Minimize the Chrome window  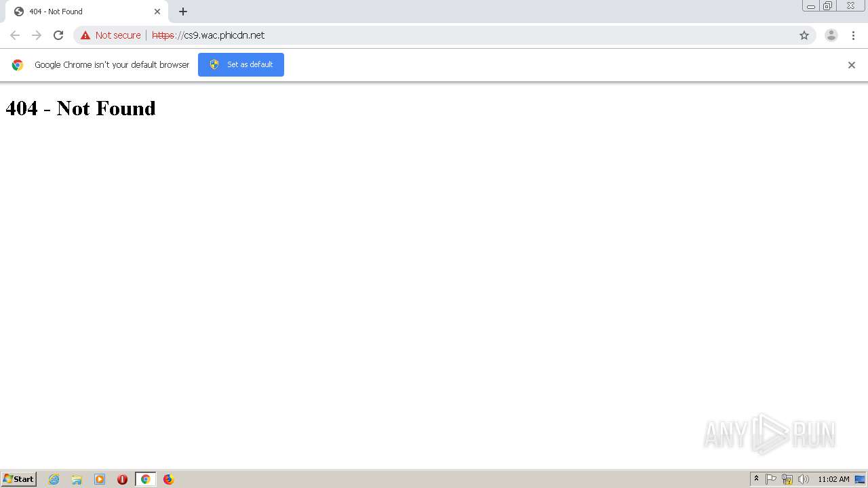[x=811, y=6]
